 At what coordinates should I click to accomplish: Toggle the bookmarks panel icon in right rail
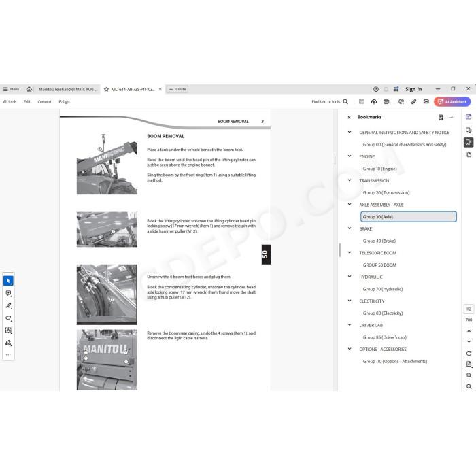[x=469, y=142]
